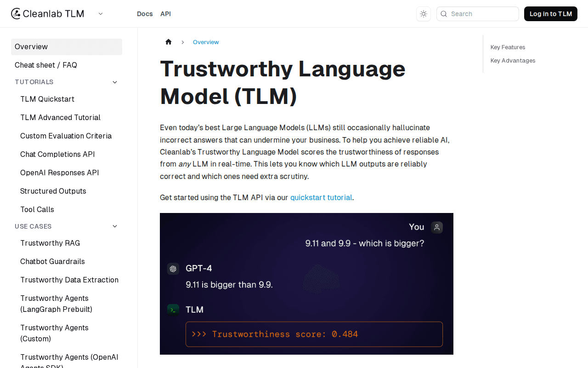Screen dimensions: 588x368
Task: Open TLM Quickstart tutorial
Action: (x=69, y=99)
